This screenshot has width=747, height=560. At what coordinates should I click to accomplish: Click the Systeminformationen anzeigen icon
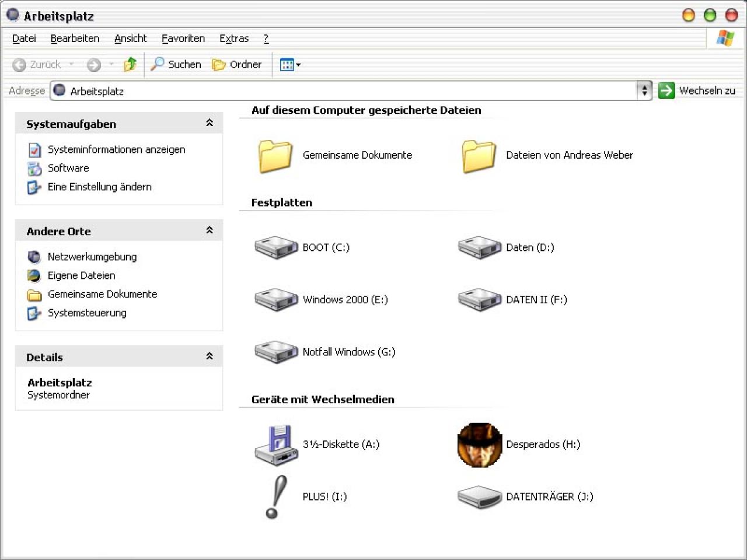click(34, 150)
